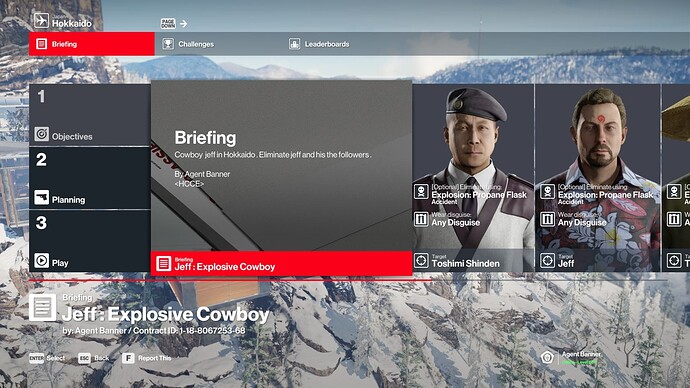Select the Play step
The height and width of the screenshot is (388, 690).
[90, 241]
